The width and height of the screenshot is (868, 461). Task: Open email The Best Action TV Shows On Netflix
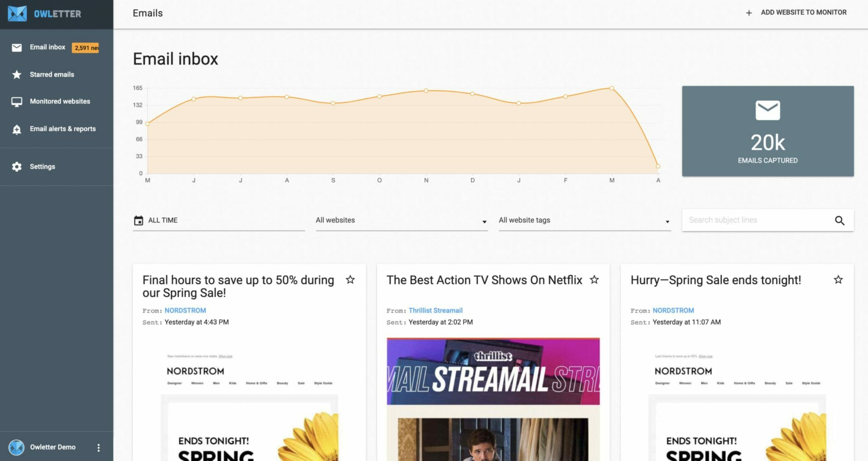[x=484, y=280]
